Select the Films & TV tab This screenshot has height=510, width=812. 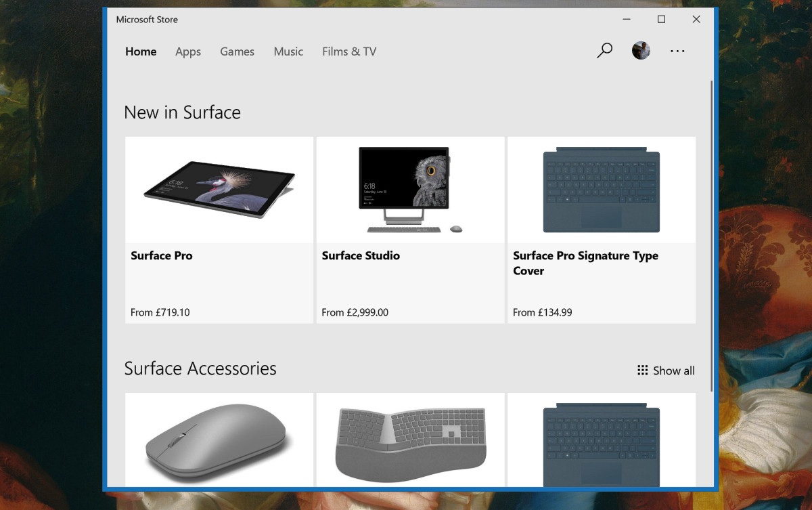pyautogui.click(x=349, y=51)
